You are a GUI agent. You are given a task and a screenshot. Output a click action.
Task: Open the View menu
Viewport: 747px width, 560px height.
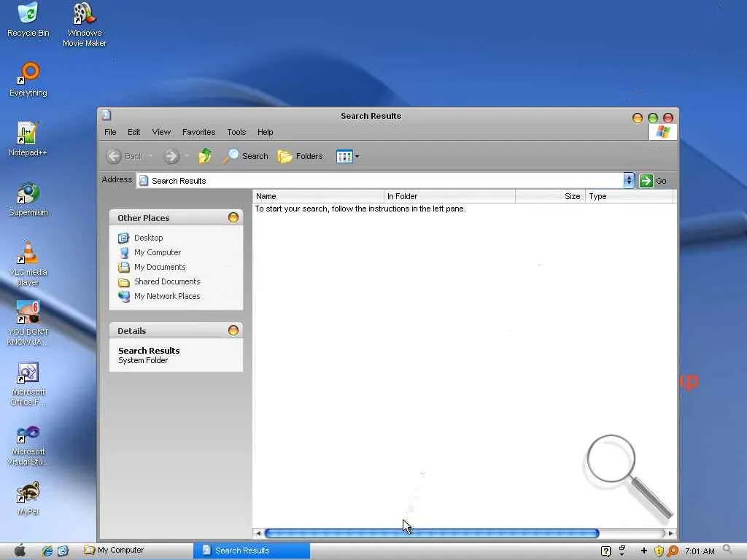161,132
